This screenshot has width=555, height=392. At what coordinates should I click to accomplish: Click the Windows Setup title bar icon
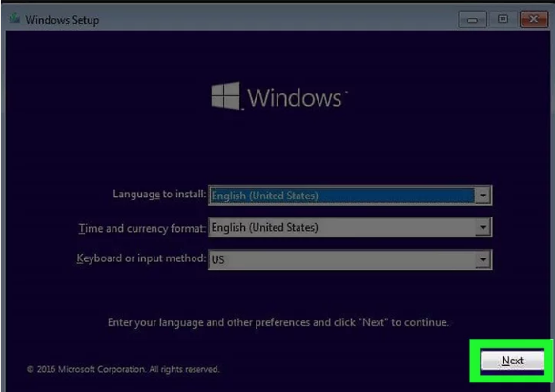(14, 18)
